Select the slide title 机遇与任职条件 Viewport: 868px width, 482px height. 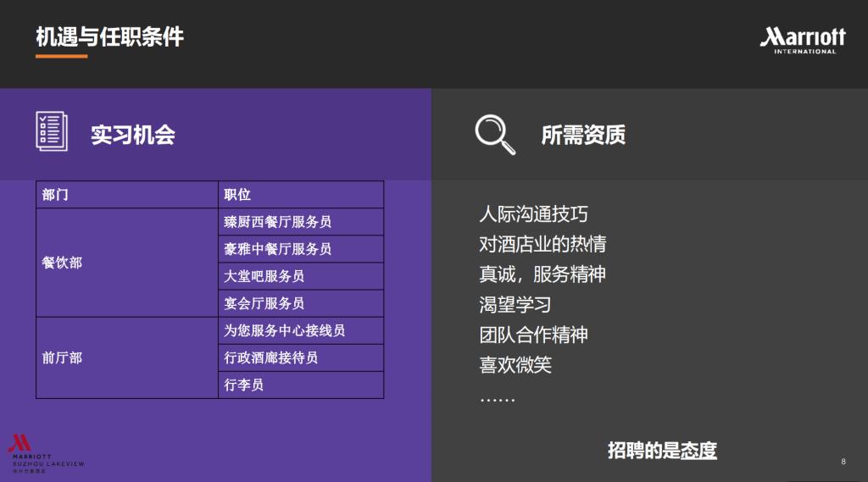(x=109, y=36)
